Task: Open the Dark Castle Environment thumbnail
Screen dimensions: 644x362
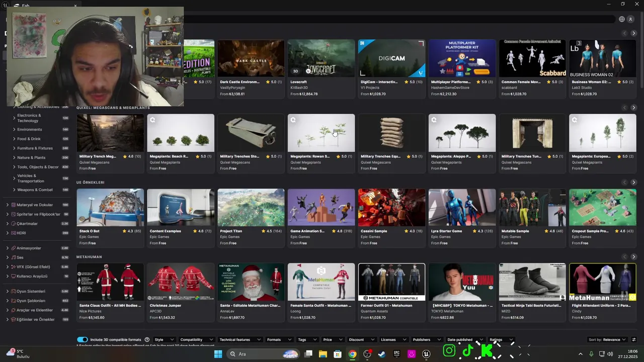Action: pos(251,58)
